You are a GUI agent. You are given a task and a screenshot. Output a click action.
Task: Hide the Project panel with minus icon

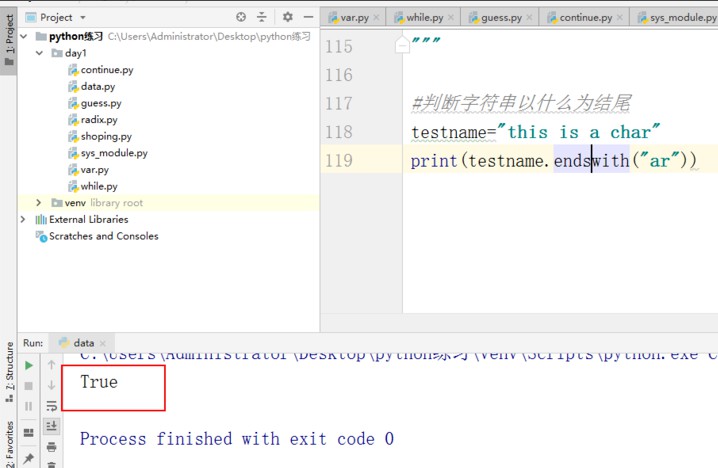(x=308, y=17)
